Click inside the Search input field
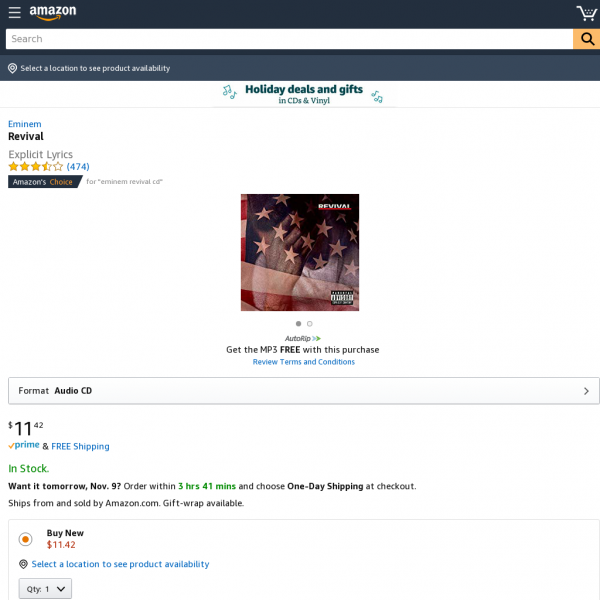 (x=289, y=39)
